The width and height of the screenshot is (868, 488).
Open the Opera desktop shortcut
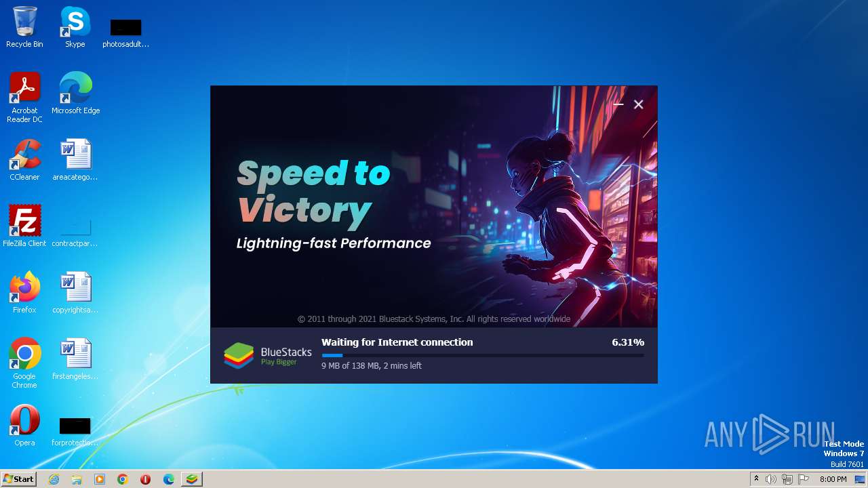pos(24,425)
